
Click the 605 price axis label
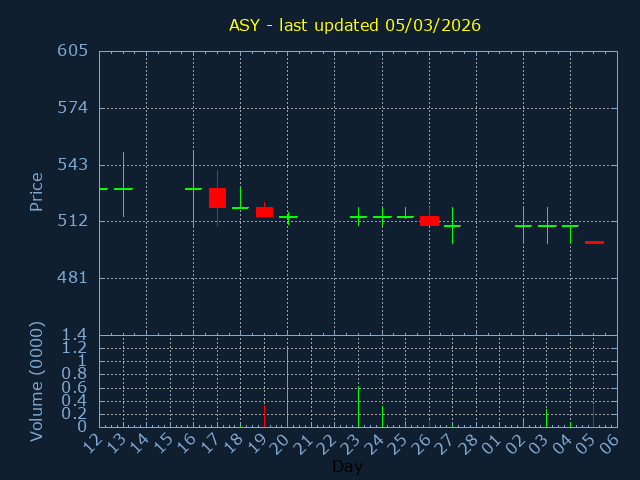point(72,51)
